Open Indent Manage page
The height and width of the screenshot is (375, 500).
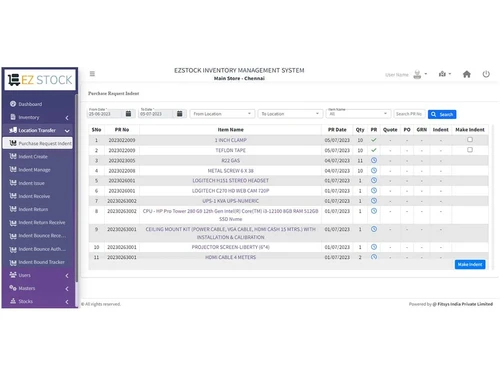coord(34,170)
